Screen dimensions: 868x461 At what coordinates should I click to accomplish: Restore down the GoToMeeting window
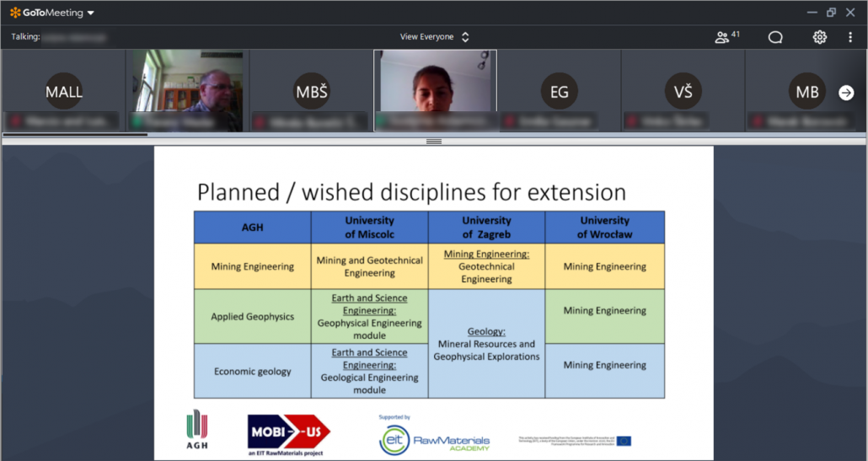click(x=831, y=13)
